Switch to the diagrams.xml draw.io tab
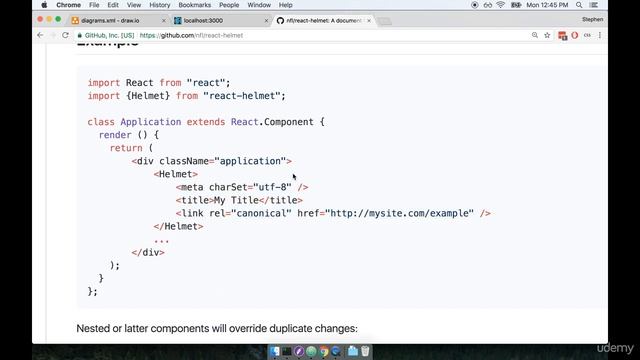The height and width of the screenshot is (360, 640). click(x=118, y=20)
